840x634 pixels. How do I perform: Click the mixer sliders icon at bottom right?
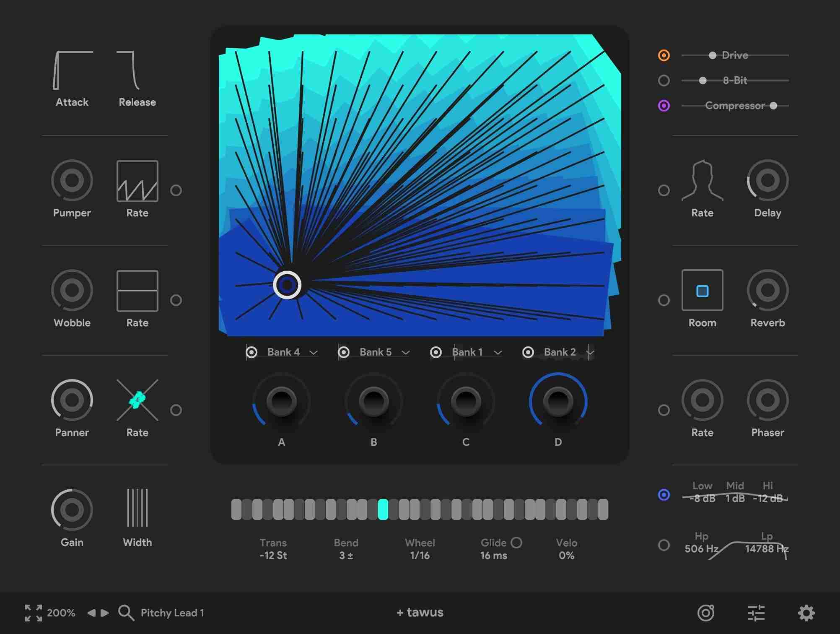(757, 612)
